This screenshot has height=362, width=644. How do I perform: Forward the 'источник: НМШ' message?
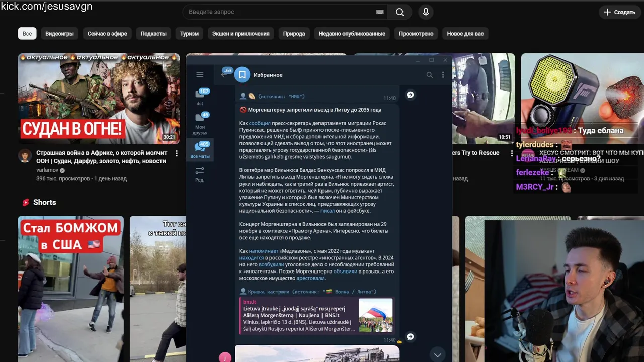coord(410,95)
